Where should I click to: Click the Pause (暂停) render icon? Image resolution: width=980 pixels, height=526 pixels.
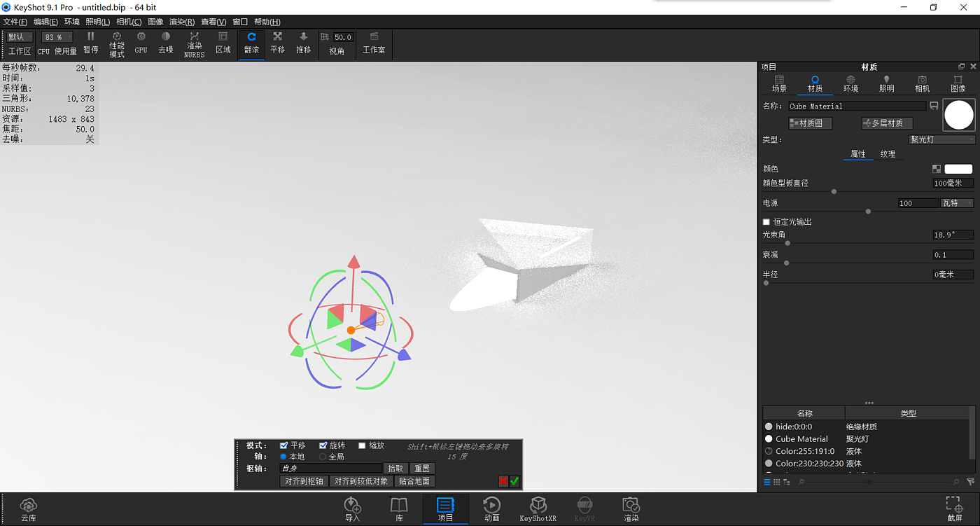click(x=90, y=43)
